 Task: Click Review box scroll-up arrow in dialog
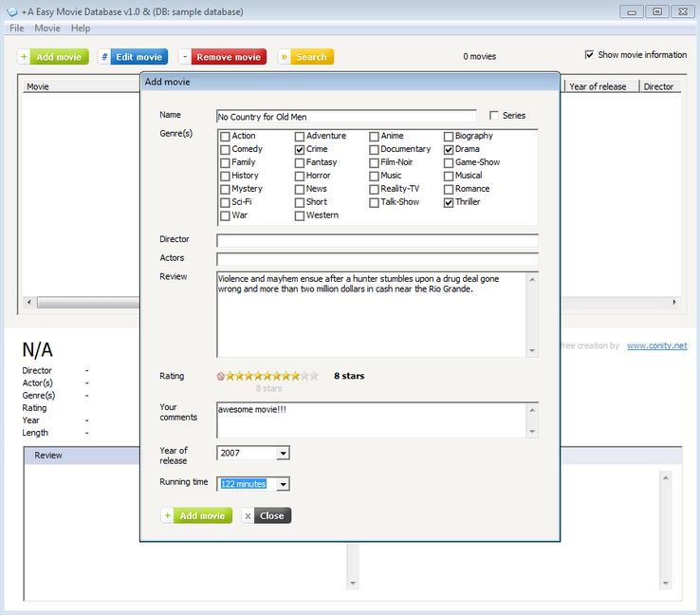[532, 280]
